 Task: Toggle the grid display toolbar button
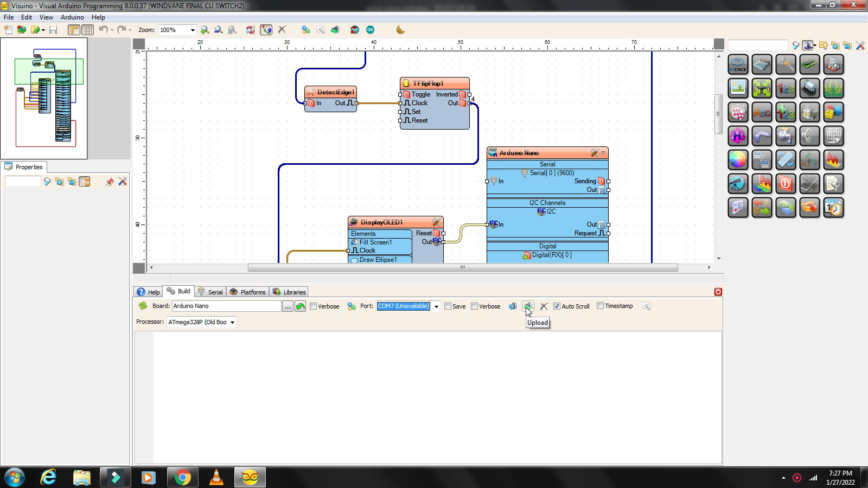(87, 30)
